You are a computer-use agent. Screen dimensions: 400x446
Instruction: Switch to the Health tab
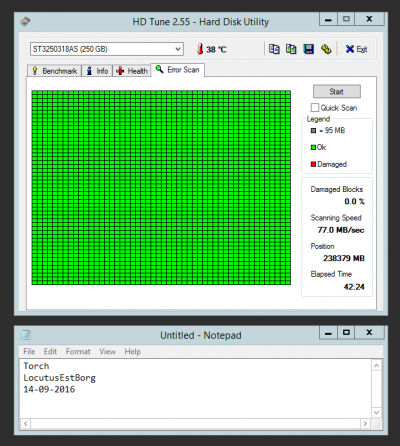(x=132, y=71)
